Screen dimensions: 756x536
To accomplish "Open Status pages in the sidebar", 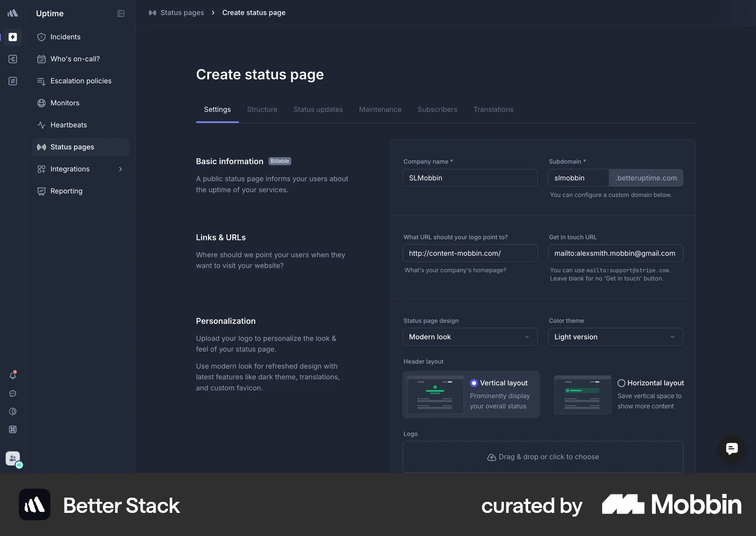I will tap(80, 147).
